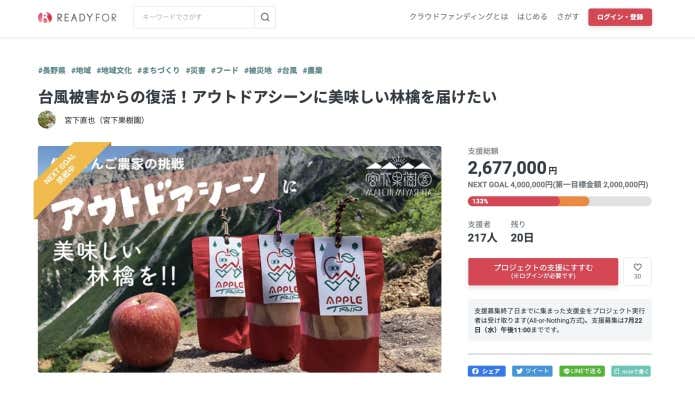
Task: Click the search magnifier icon
Action: coord(265,17)
